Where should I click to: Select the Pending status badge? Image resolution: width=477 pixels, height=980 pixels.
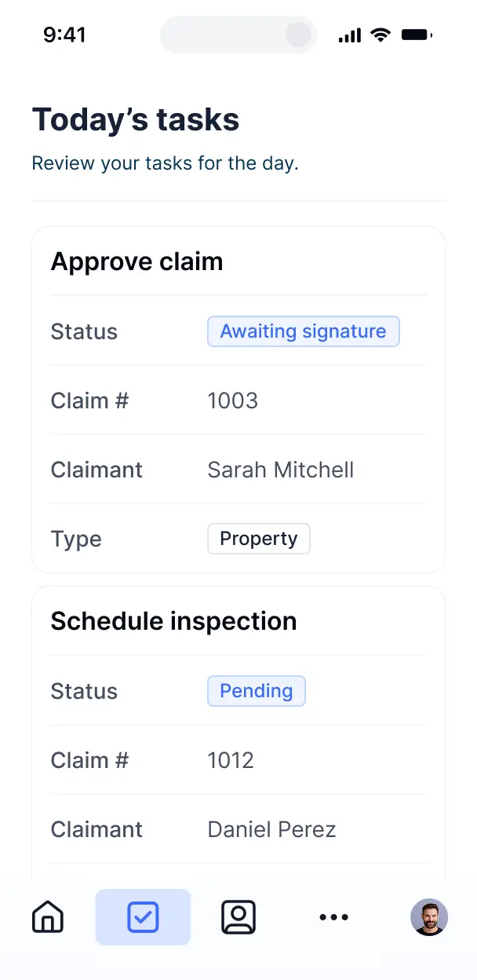point(256,691)
